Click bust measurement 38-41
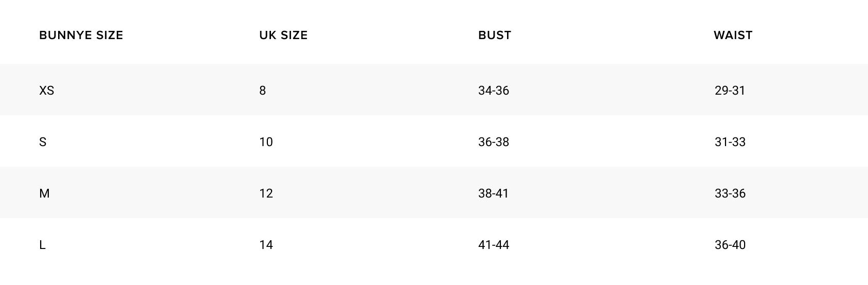868x285 pixels. coord(494,193)
